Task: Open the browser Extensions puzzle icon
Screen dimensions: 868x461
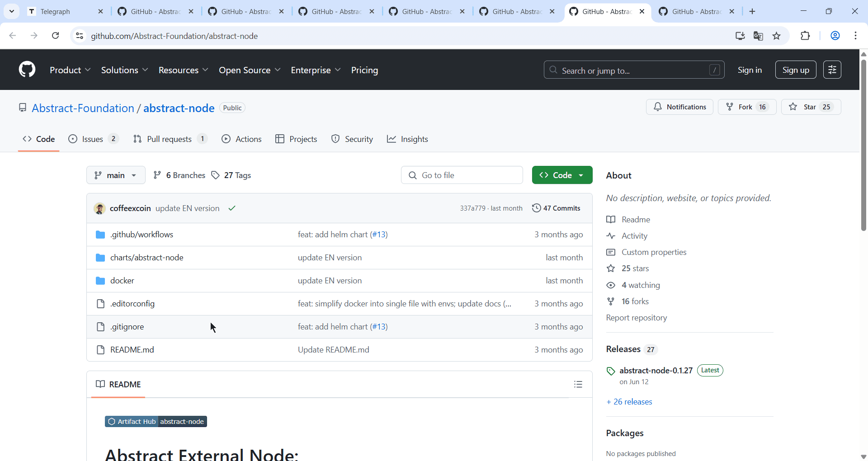Action: click(805, 36)
